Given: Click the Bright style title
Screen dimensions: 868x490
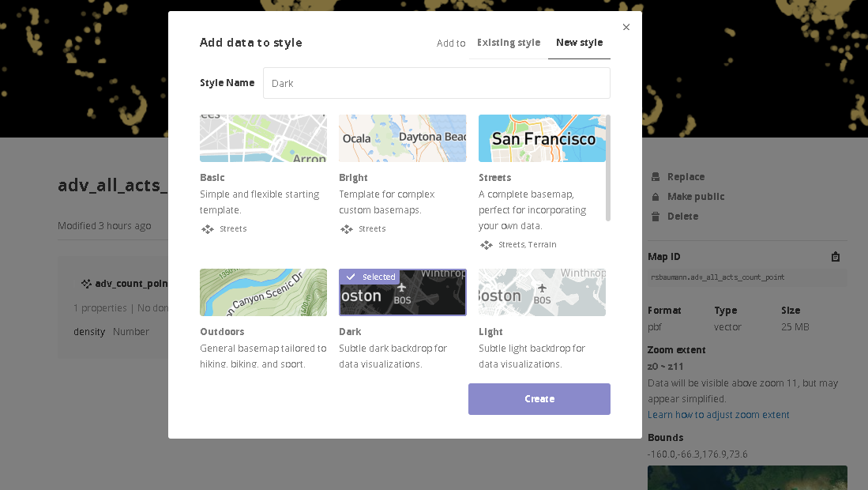Looking at the screenshot, I should click(353, 178).
